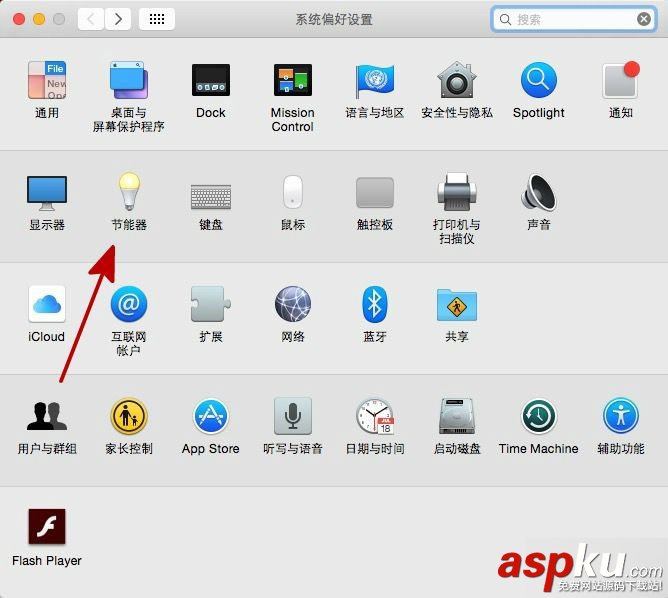Open 桌面与屏幕保护程序 preferences

128,80
